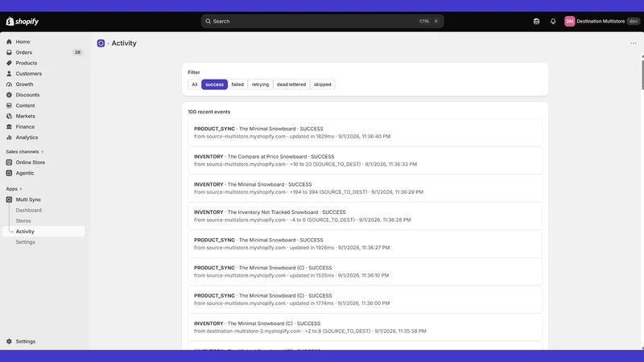Click the search magnifier icon
Viewport: 644px width, 362px height.
[208, 22]
